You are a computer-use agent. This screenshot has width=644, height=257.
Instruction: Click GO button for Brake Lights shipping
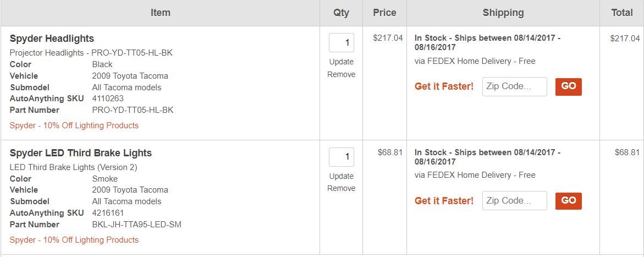[x=569, y=201]
